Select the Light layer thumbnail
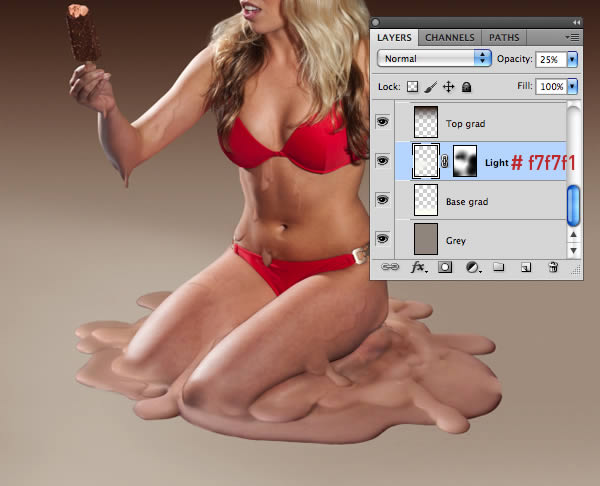Viewport: 600px width, 486px height. click(426, 161)
